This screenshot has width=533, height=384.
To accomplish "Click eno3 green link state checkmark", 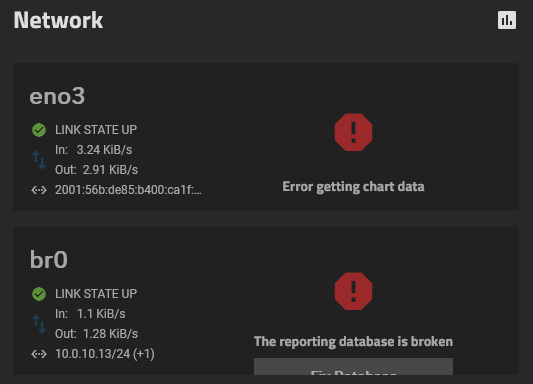I will pyautogui.click(x=39, y=130).
